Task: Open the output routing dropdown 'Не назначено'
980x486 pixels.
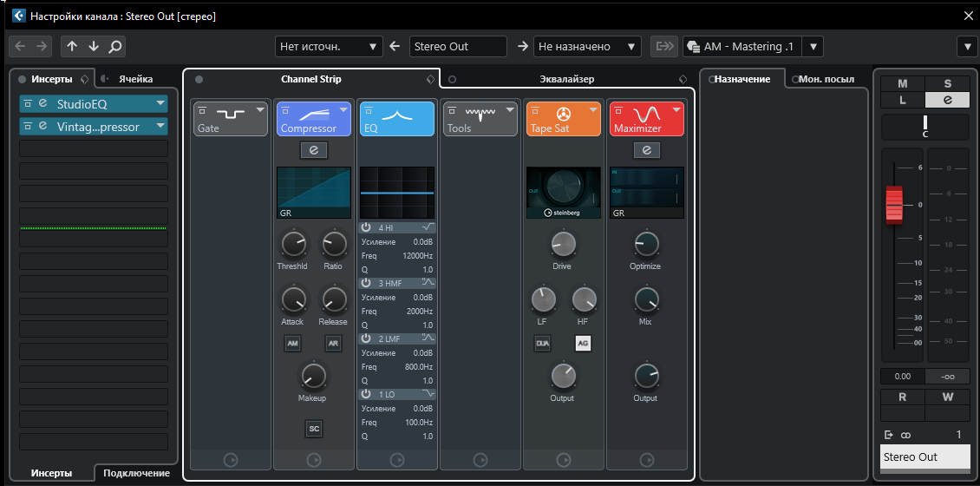Action: coord(587,46)
